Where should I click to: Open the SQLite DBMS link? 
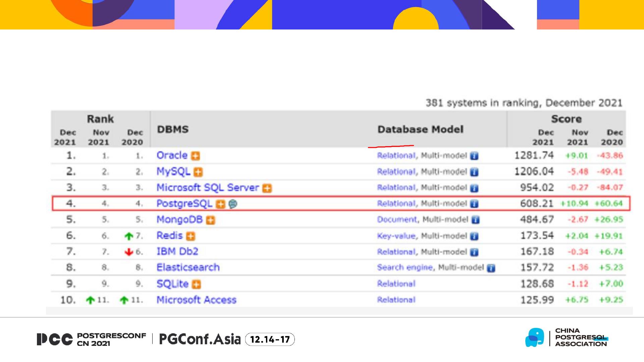pos(173,284)
